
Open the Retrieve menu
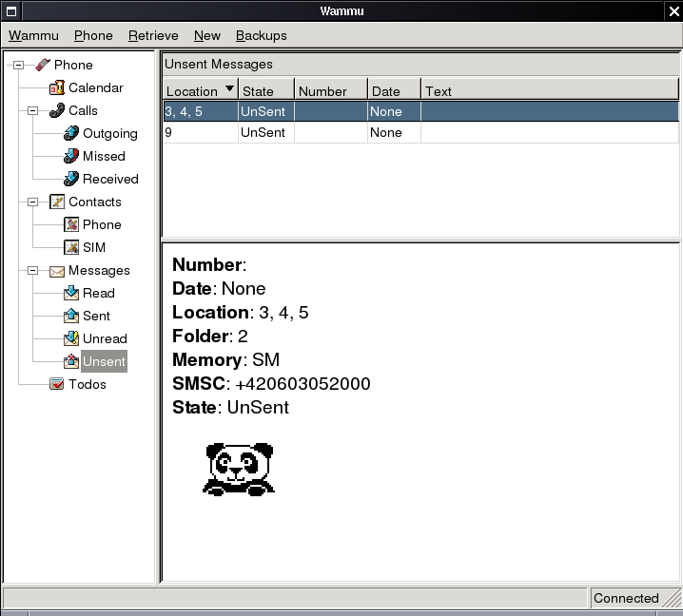153,35
